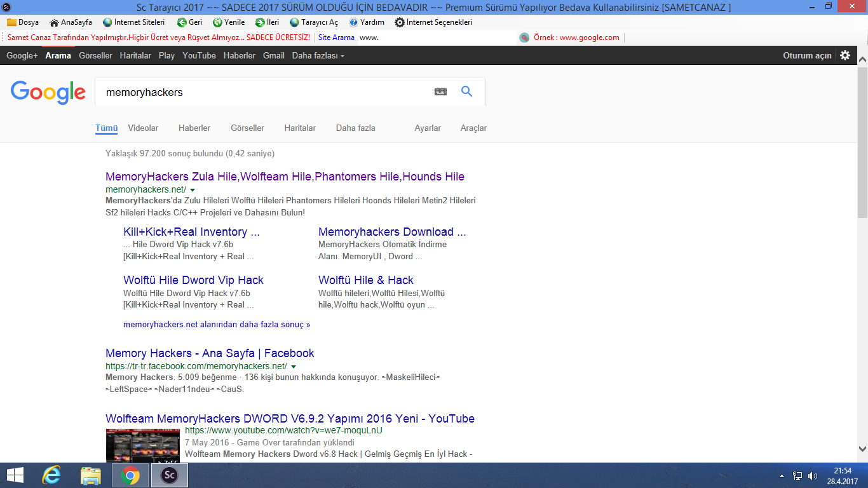Open Google+ in the top bar
The height and width of the screenshot is (488, 868).
[22, 56]
